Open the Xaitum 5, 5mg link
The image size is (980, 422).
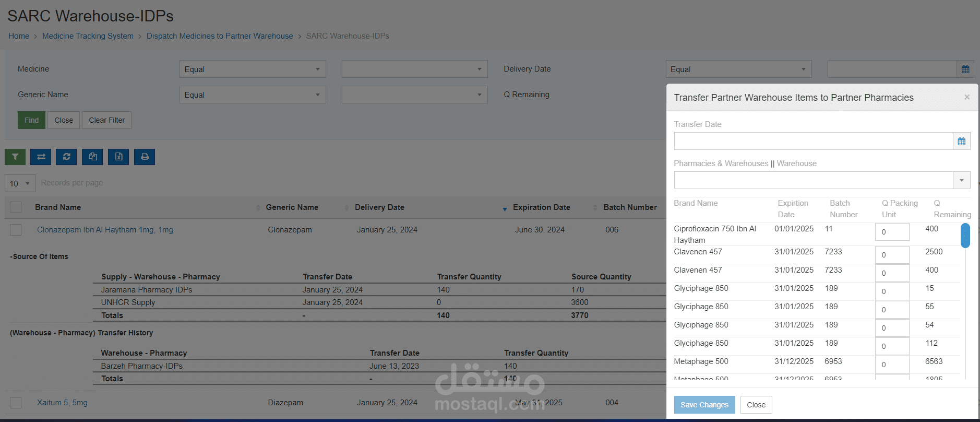click(62, 403)
